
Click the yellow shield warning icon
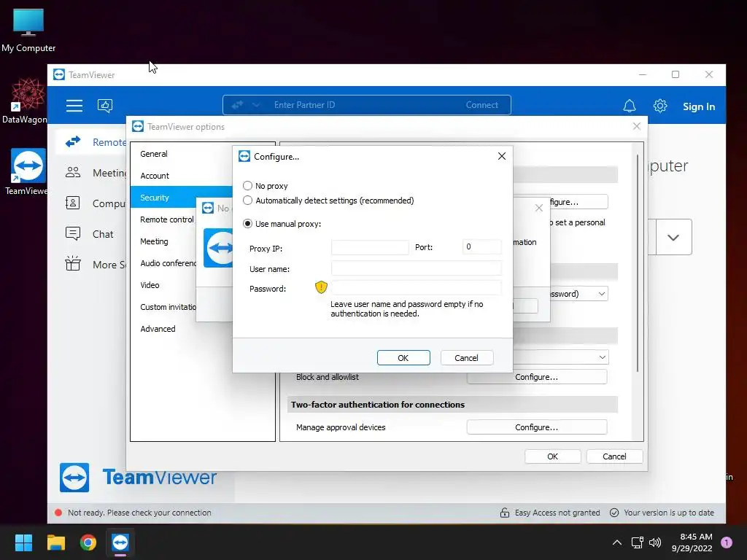click(x=321, y=287)
